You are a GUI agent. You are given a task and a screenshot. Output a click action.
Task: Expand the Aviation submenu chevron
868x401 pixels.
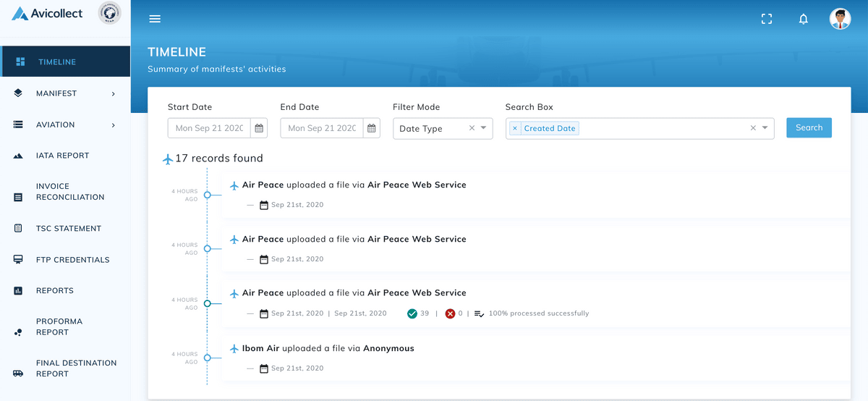pos(114,124)
